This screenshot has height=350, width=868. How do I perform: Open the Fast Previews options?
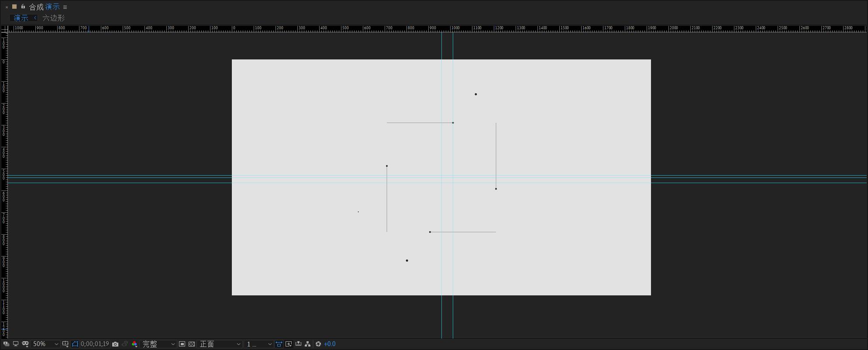pyautogui.click(x=289, y=344)
